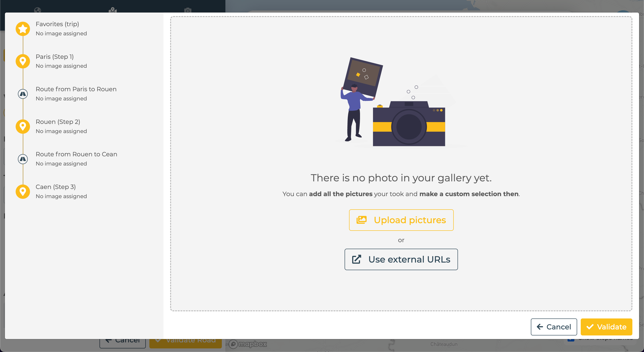Click the Rouen to Cean road icon
This screenshot has width=644, height=352.
[x=23, y=159]
